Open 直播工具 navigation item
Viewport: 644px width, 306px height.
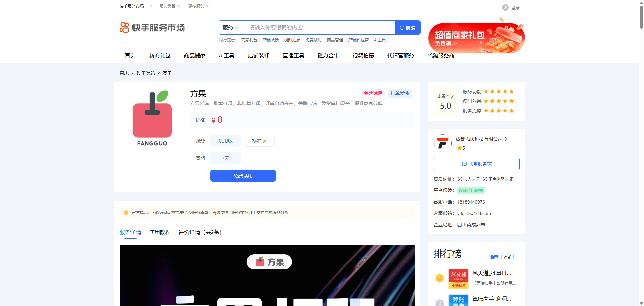[293, 56]
